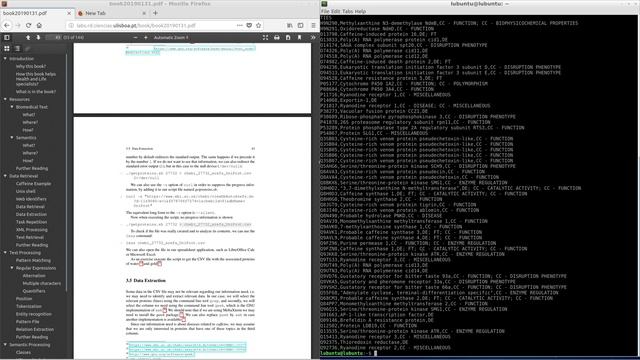Open a new Firefox tab with plus

[155, 13]
